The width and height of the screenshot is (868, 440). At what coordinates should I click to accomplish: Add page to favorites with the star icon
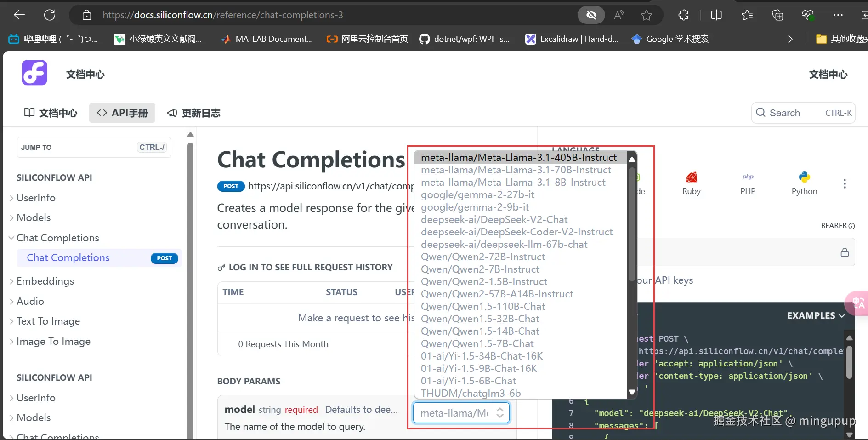647,15
